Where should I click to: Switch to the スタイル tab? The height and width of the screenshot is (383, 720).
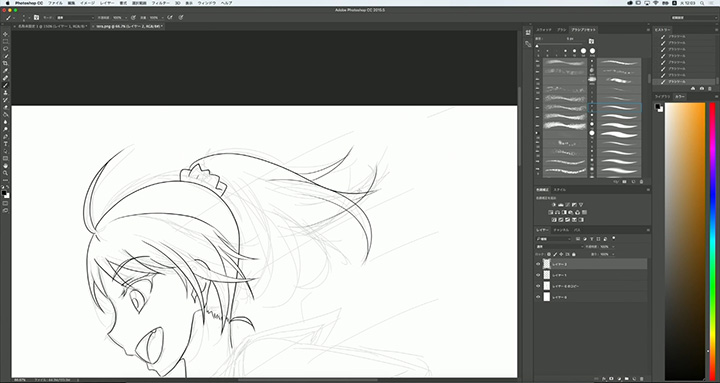(x=560, y=190)
